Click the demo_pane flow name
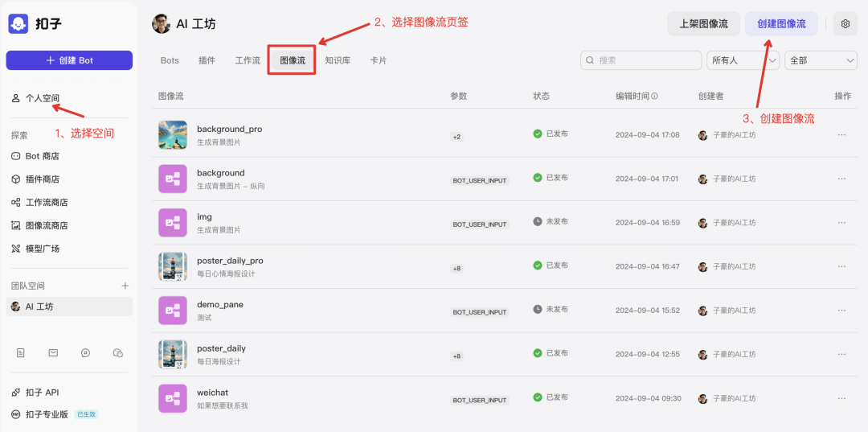 (219, 305)
